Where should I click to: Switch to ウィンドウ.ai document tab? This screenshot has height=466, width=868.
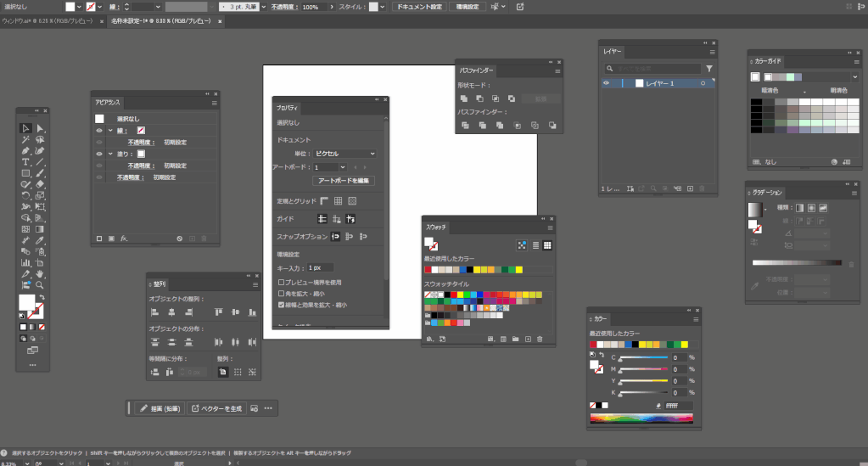(48, 21)
